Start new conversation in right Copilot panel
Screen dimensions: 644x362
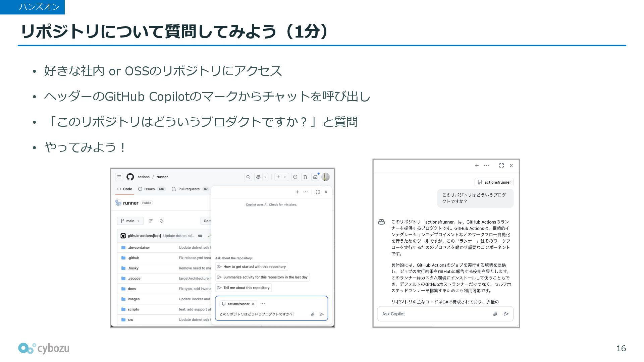tap(477, 166)
